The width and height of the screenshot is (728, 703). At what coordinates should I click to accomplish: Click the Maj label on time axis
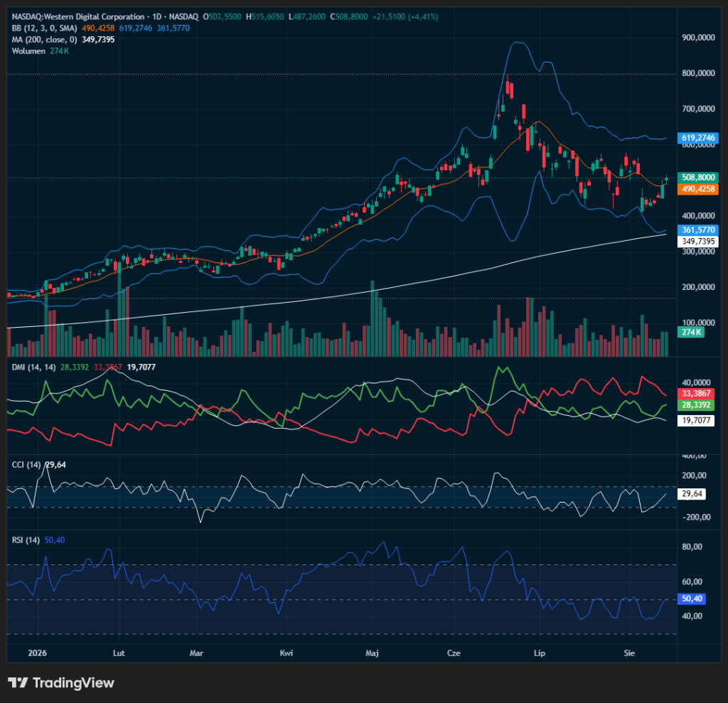(372, 653)
